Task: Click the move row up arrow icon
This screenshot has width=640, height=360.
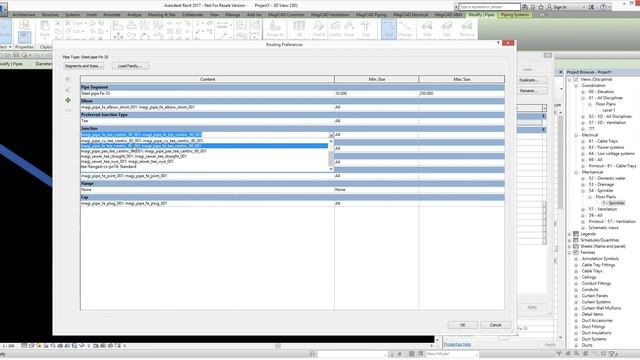Action: point(68,79)
